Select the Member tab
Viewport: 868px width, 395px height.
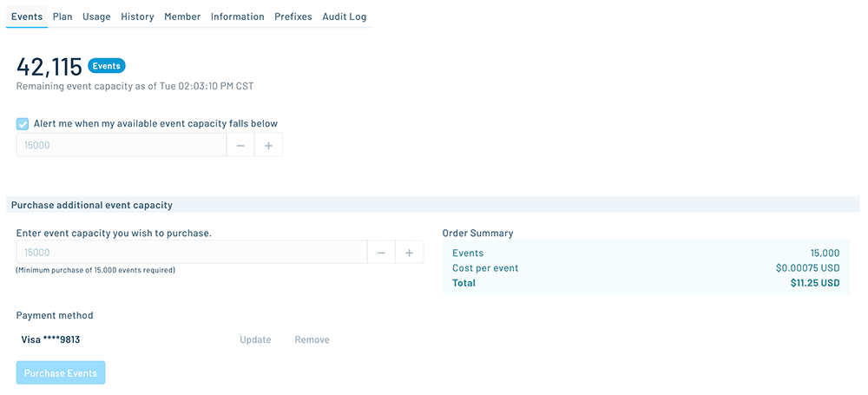pyautogui.click(x=182, y=16)
